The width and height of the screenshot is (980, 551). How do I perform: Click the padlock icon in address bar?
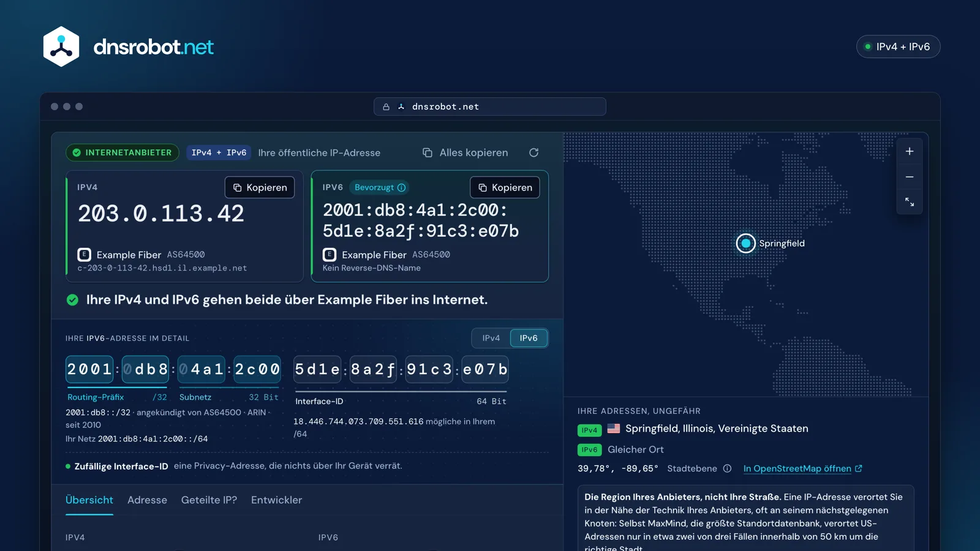[x=386, y=107]
